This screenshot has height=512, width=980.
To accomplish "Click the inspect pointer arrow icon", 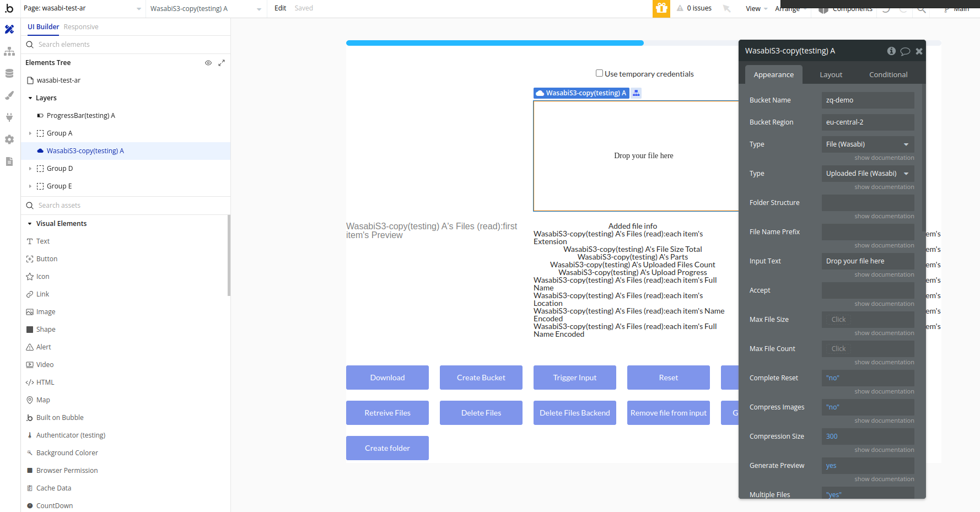I will (x=727, y=8).
